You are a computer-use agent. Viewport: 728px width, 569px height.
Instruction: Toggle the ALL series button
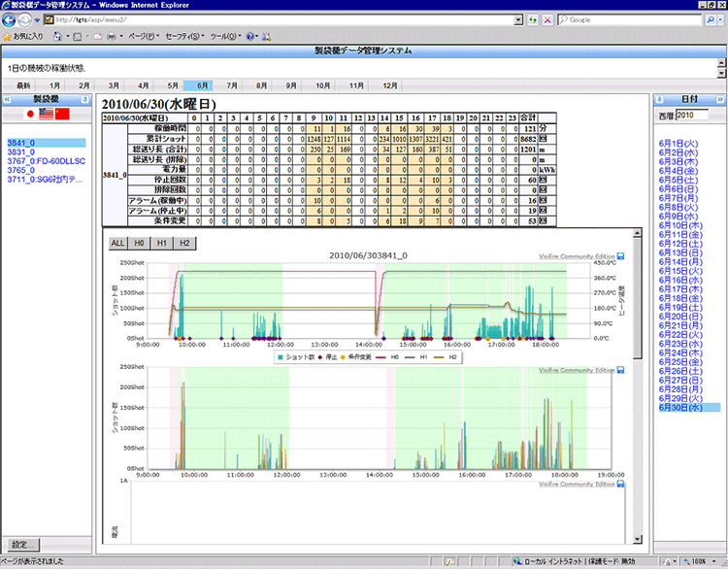coord(117,242)
